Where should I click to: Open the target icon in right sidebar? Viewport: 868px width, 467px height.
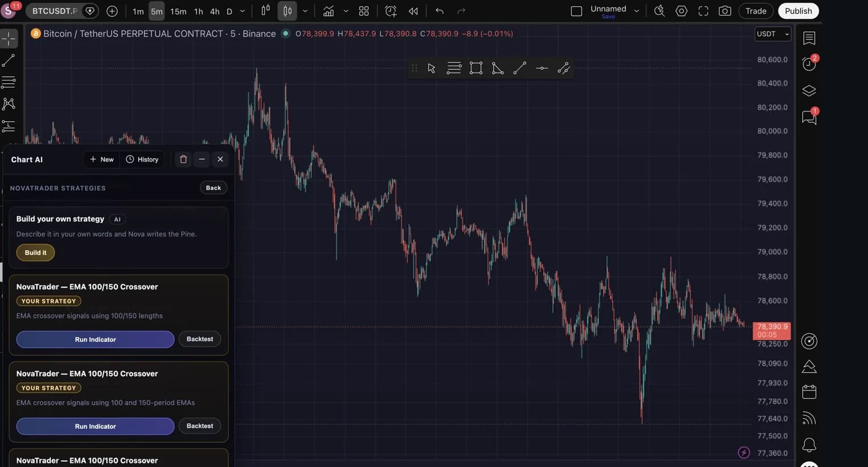809,341
